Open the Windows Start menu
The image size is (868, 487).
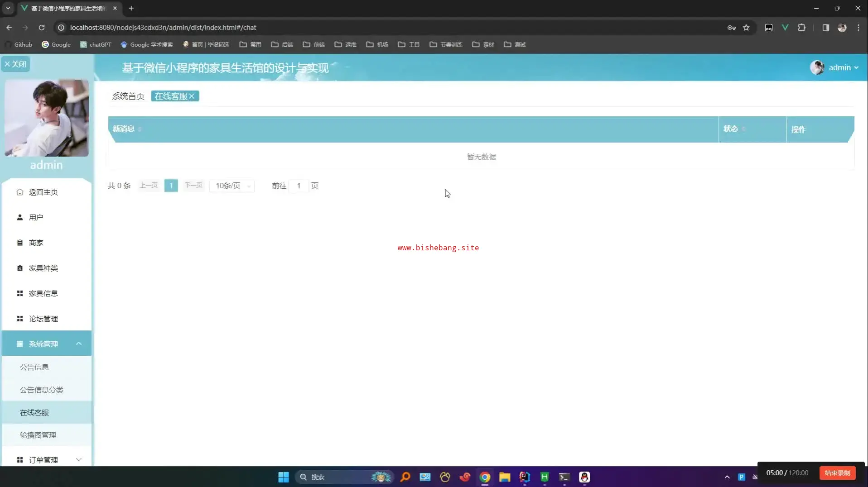(284, 477)
